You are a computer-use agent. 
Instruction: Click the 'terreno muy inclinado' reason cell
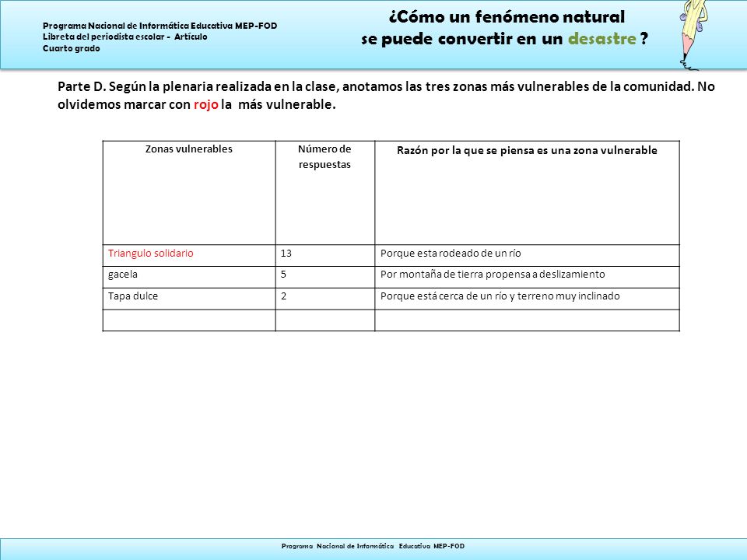(527, 299)
